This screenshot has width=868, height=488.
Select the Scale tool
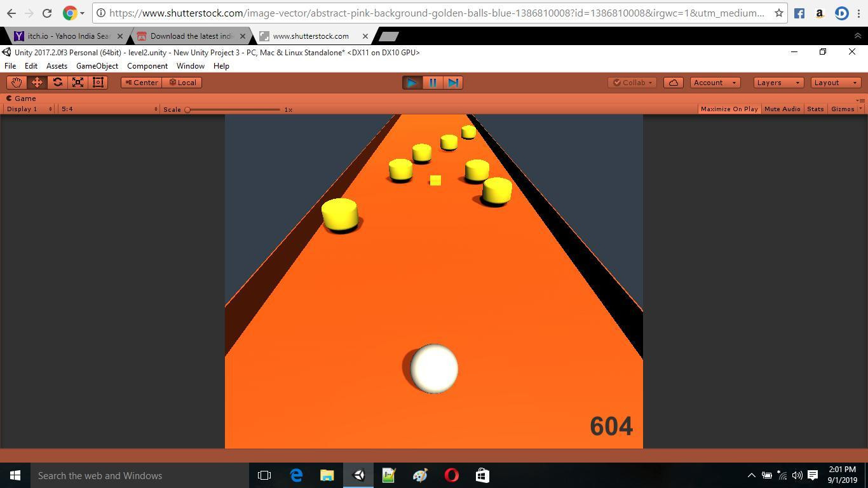pos(78,83)
